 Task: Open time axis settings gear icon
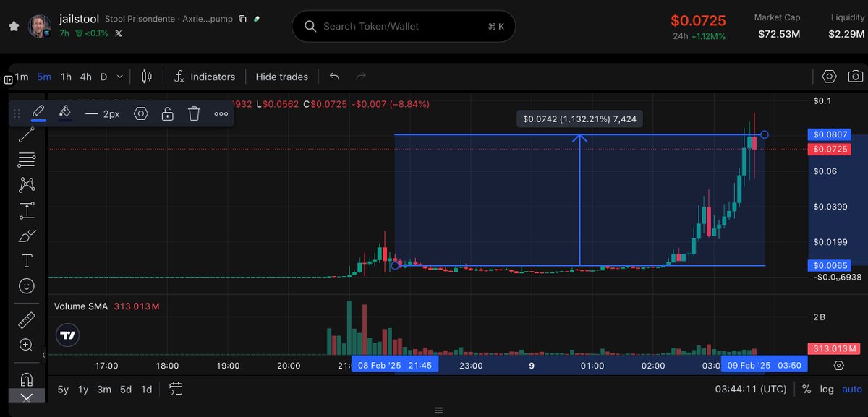838,366
